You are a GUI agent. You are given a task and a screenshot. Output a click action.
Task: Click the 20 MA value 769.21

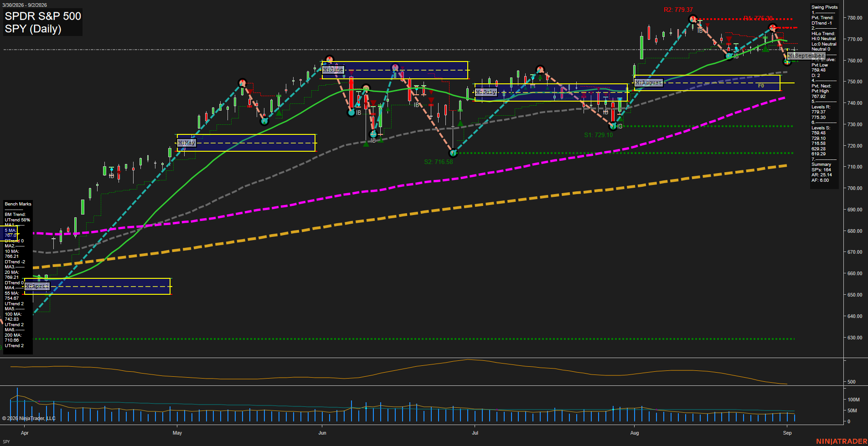(x=12, y=277)
